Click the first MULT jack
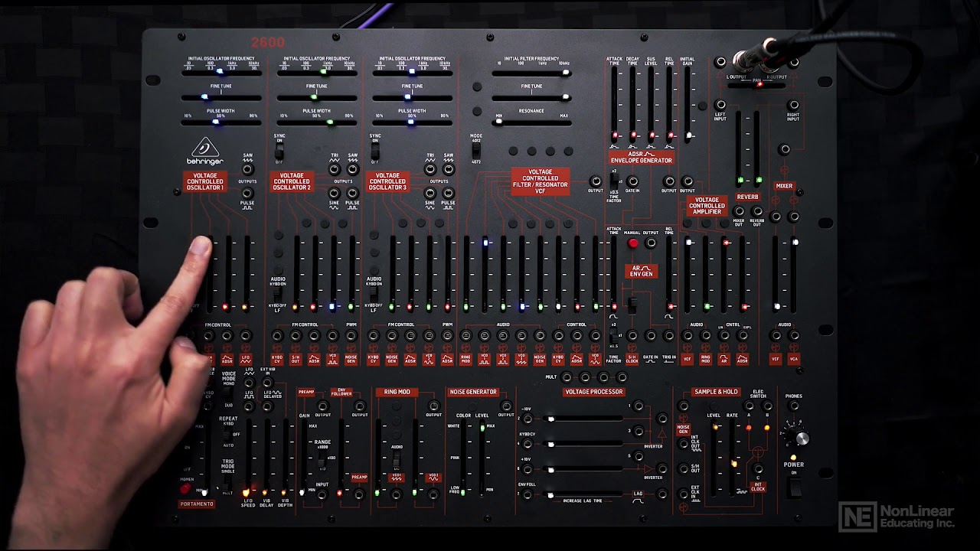Screen dimensions: 980x551 pyautogui.click(x=567, y=377)
